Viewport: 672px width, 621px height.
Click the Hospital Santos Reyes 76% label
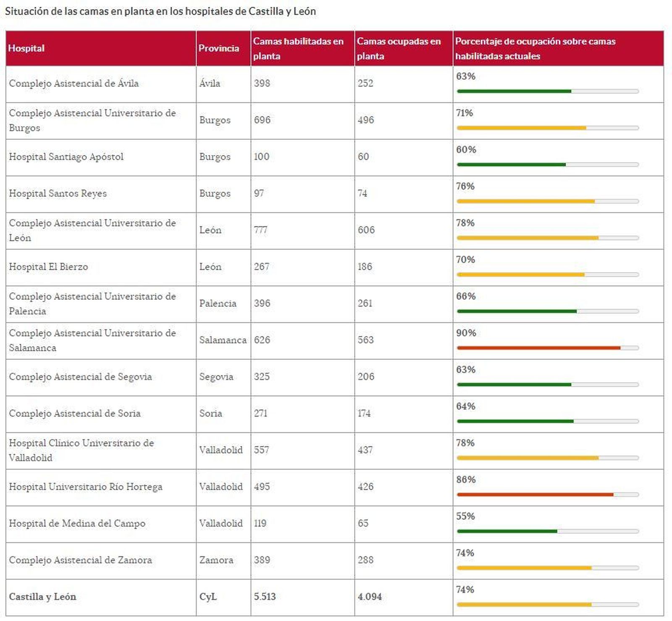465,186
